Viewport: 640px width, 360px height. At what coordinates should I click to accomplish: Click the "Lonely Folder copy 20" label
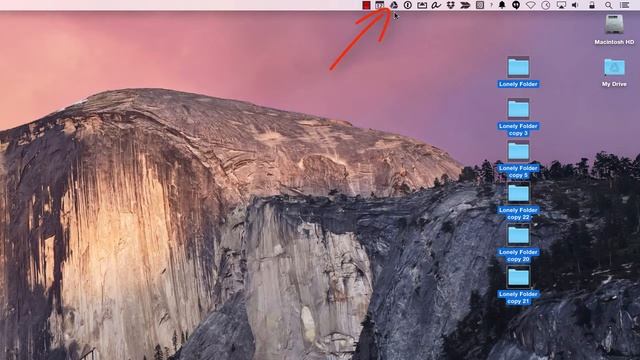point(518,256)
